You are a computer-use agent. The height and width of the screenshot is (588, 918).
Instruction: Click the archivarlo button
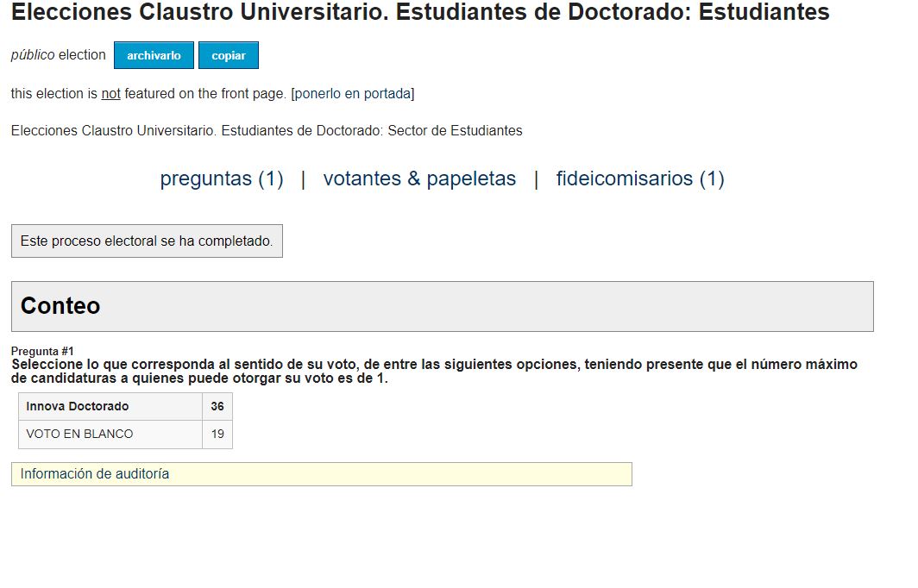[x=154, y=55]
